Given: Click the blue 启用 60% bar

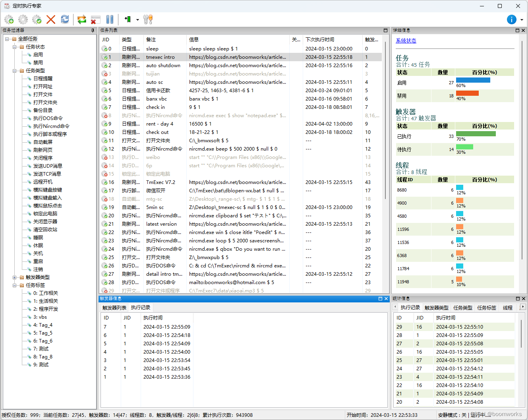Looking at the screenshot, I should coord(473,80).
